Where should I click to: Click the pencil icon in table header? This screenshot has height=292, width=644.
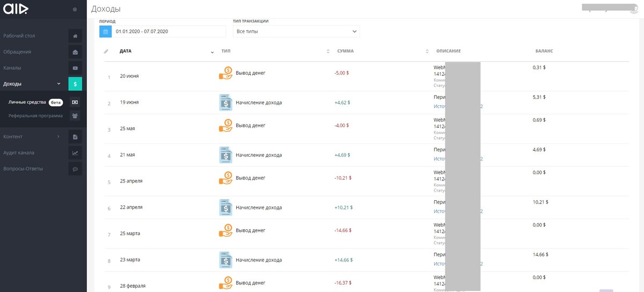(x=106, y=51)
